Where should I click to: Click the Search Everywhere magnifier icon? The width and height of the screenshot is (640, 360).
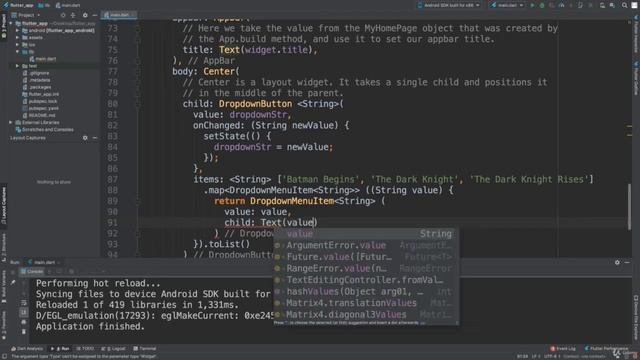624,5
